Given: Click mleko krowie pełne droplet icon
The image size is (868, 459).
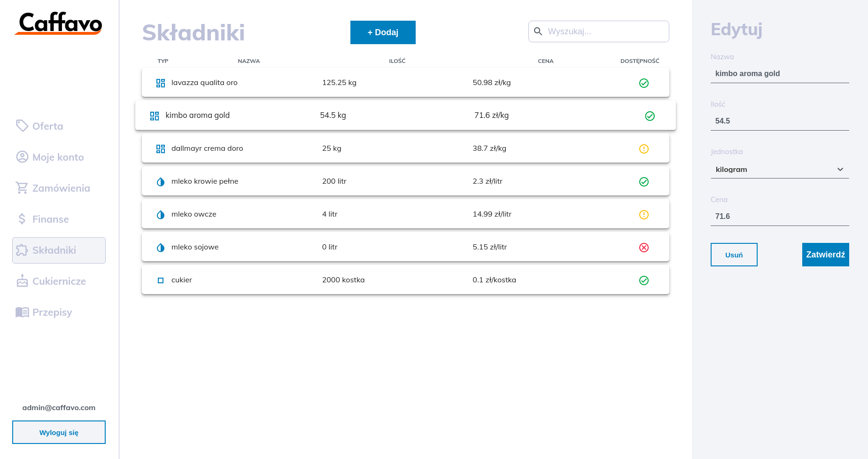Looking at the screenshot, I should (x=161, y=182).
